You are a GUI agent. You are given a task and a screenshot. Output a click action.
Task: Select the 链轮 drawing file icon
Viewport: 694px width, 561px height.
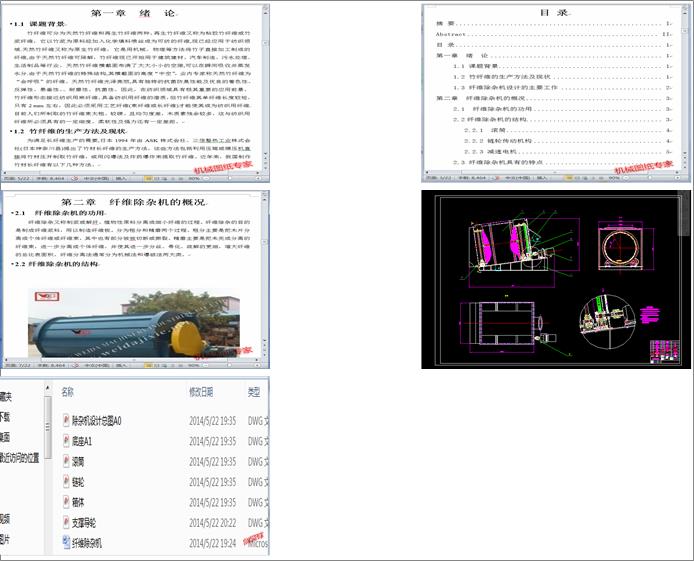[66, 482]
